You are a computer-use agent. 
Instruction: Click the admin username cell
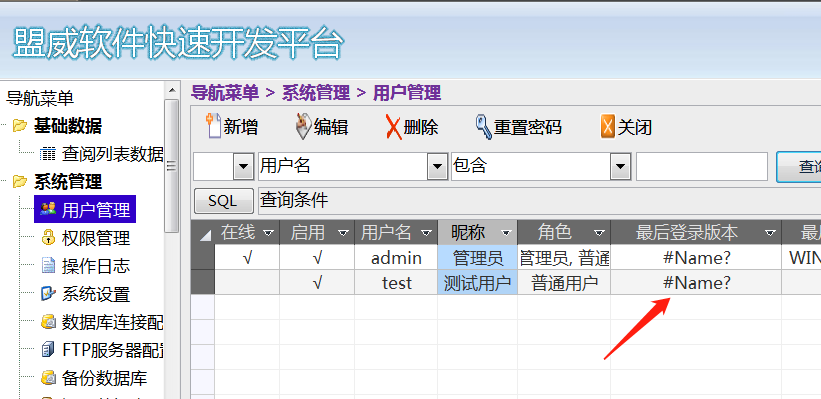[396, 258]
